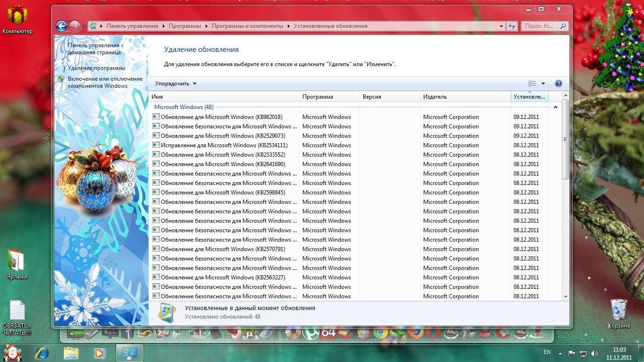Select the update row KB982018
Image resolution: width=644 pixels, height=362 pixels.
[x=350, y=117]
